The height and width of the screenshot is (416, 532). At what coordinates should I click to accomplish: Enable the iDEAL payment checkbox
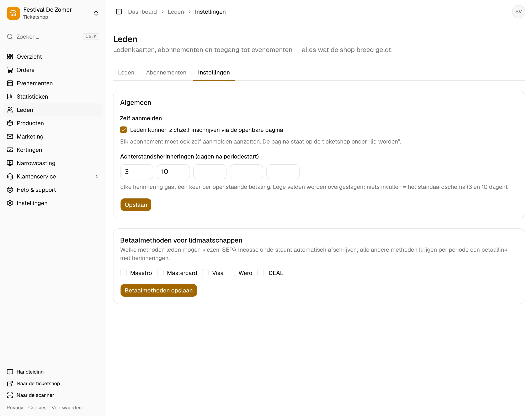261,273
